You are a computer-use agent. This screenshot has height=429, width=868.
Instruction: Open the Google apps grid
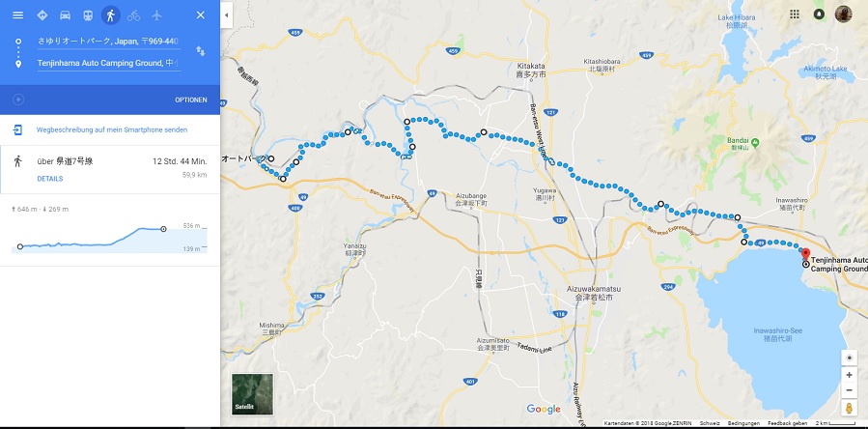795,14
